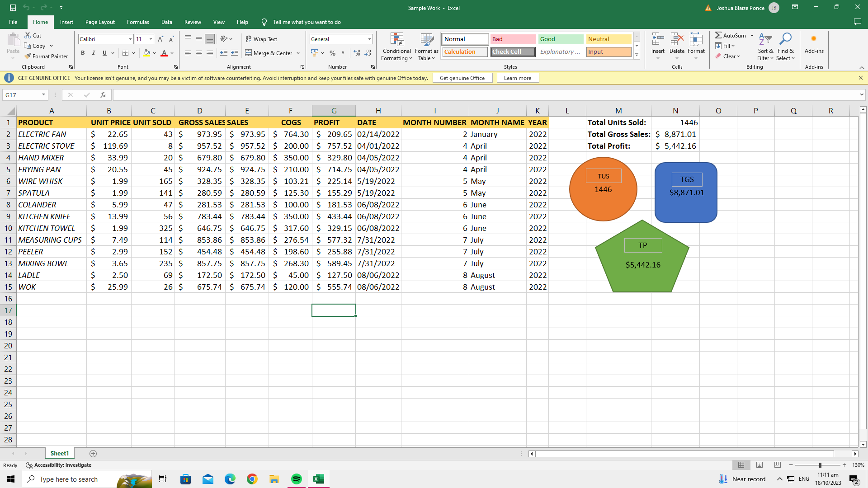Click Get genuine Office button
The height and width of the screenshot is (488, 868).
pyautogui.click(x=462, y=78)
